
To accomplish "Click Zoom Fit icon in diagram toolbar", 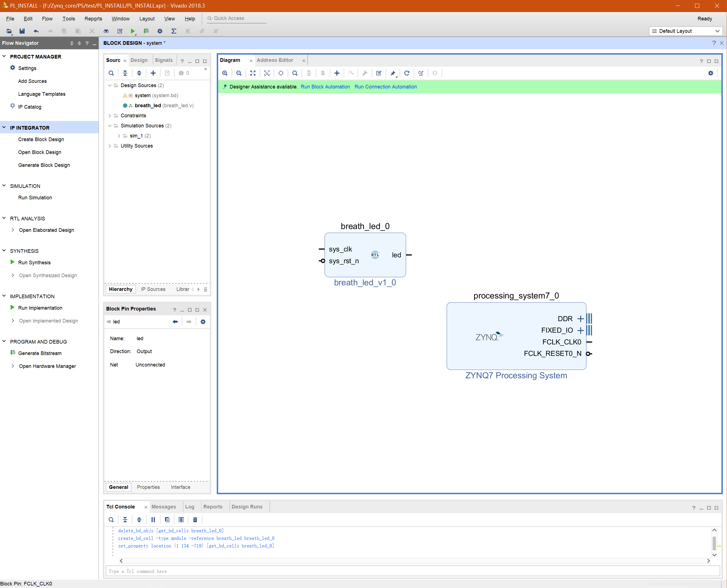I will 253,73.
